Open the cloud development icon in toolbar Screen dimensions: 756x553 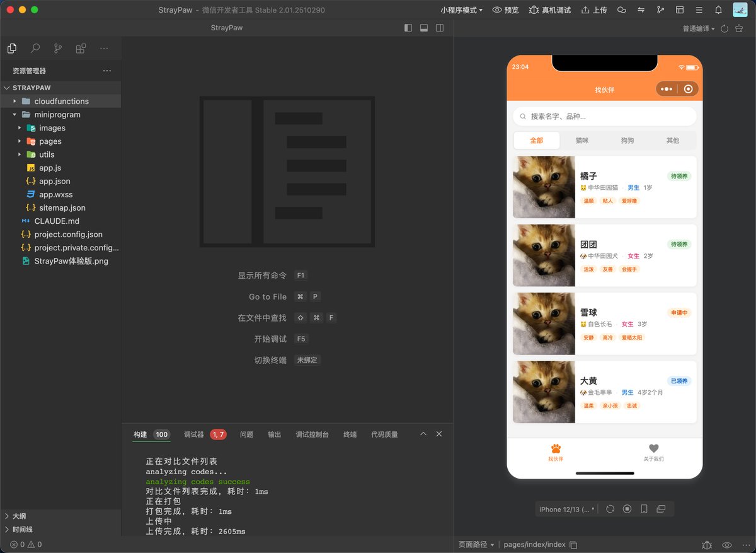click(x=622, y=10)
